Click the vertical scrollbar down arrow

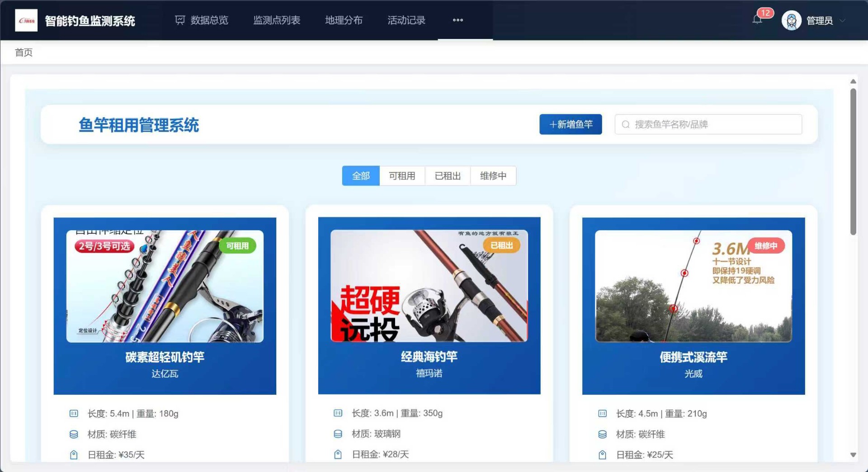853,455
